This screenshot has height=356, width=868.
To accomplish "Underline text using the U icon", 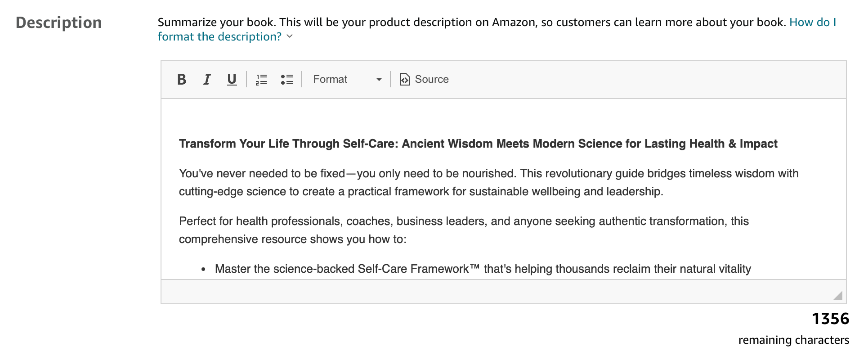I will (232, 80).
